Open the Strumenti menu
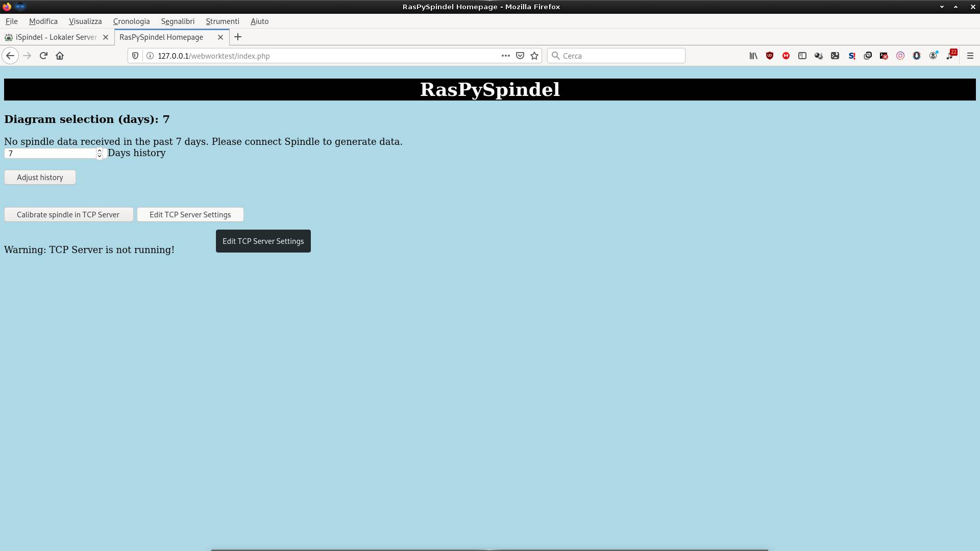This screenshot has width=980, height=551. [223, 21]
